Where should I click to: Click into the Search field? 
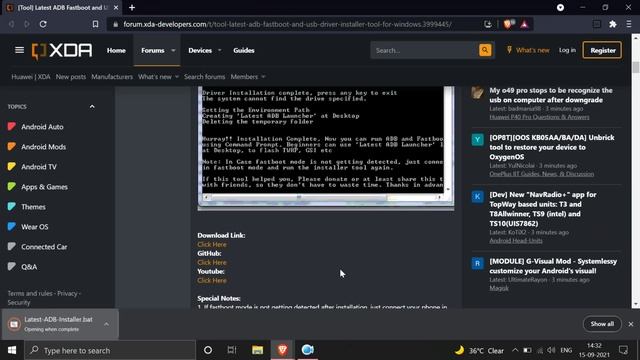[x=424, y=50]
